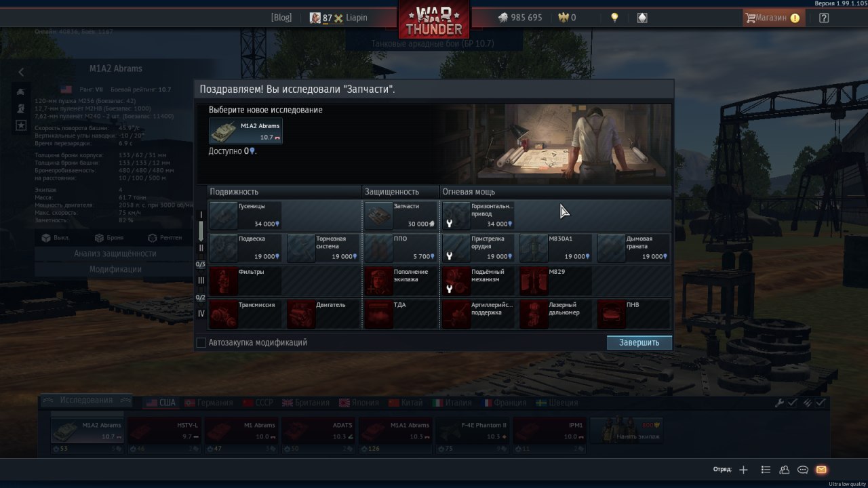The height and width of the screenshot is (488, 868).
Task: Open the Франция nation tab
Action: click(503, 403)
